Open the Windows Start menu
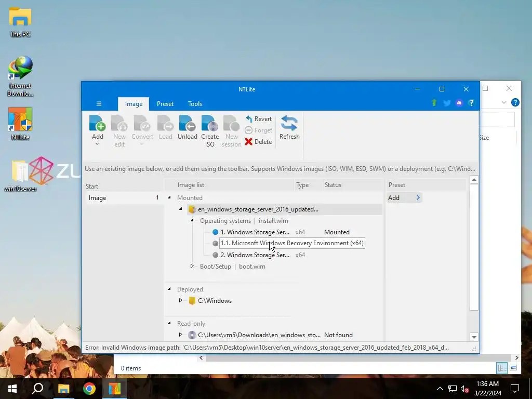Viewport: 532px width, 399px height. [x=12, y=389]
